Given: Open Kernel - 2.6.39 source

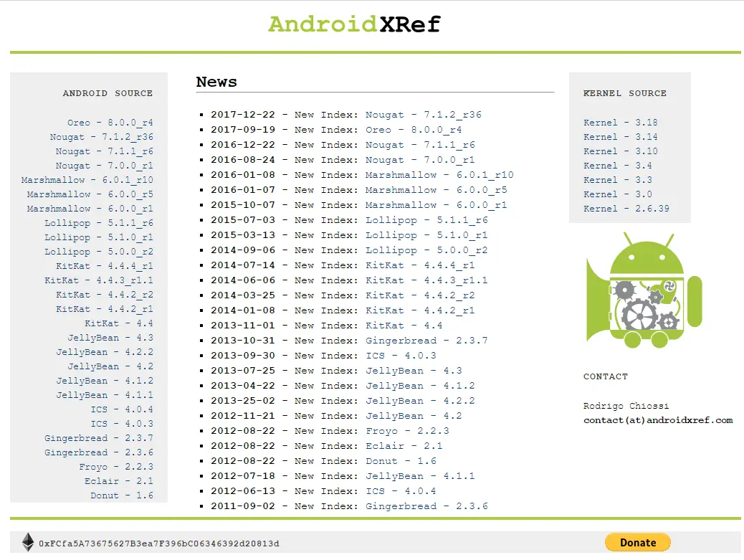Looking at the screenshot, I should coord(626,209).
